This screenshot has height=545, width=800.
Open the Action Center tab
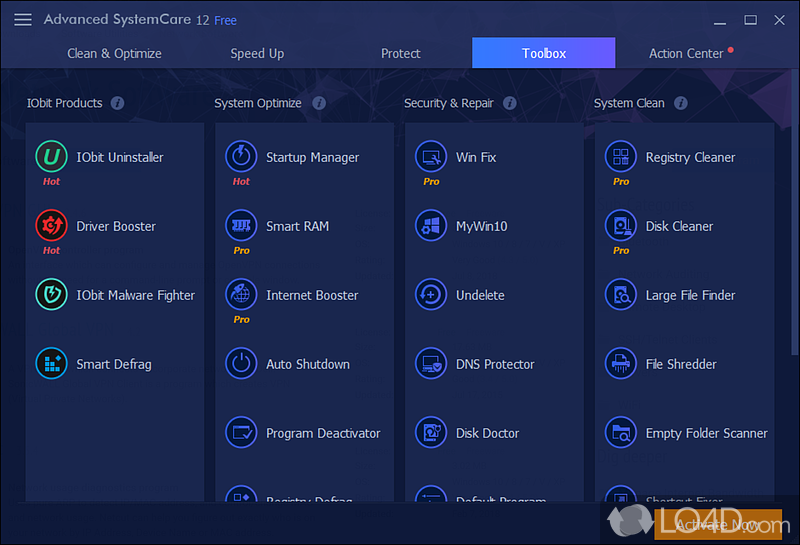tap(687, 53)
